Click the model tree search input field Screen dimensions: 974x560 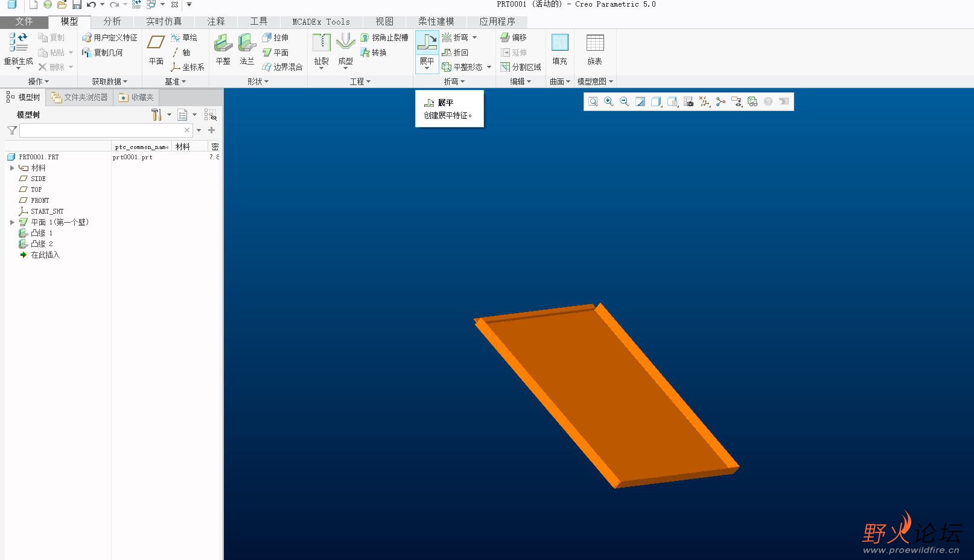coord(106,130)
